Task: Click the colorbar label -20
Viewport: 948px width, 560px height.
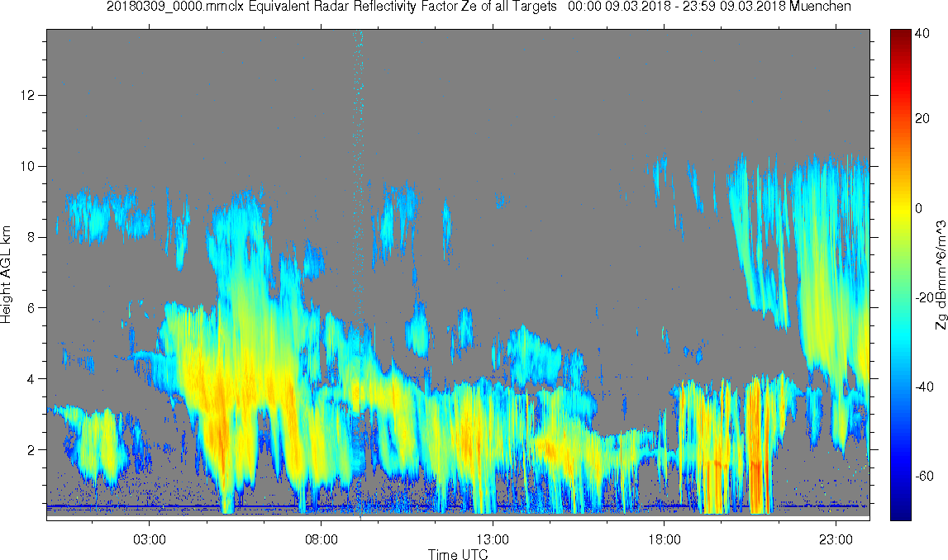Action: coord(922,298)
